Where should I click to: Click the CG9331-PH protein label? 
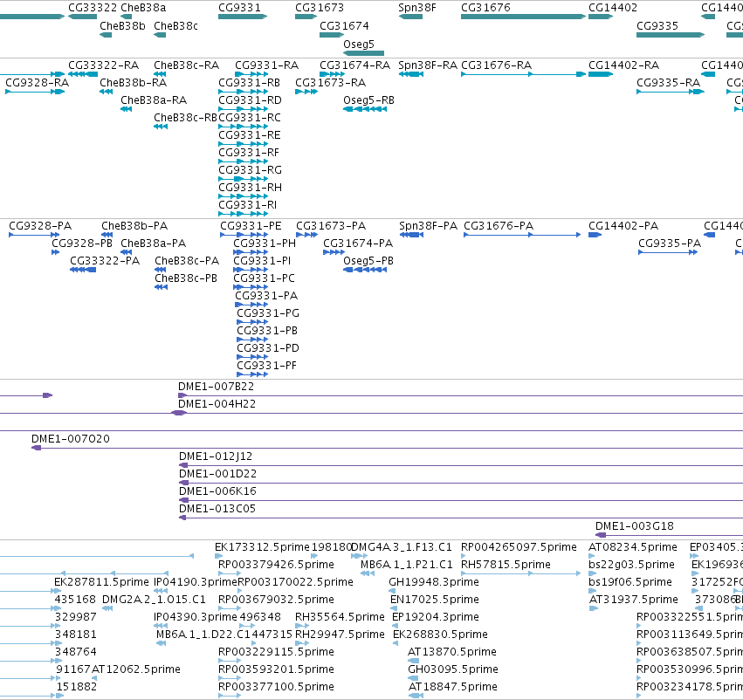tap(265, 244)
